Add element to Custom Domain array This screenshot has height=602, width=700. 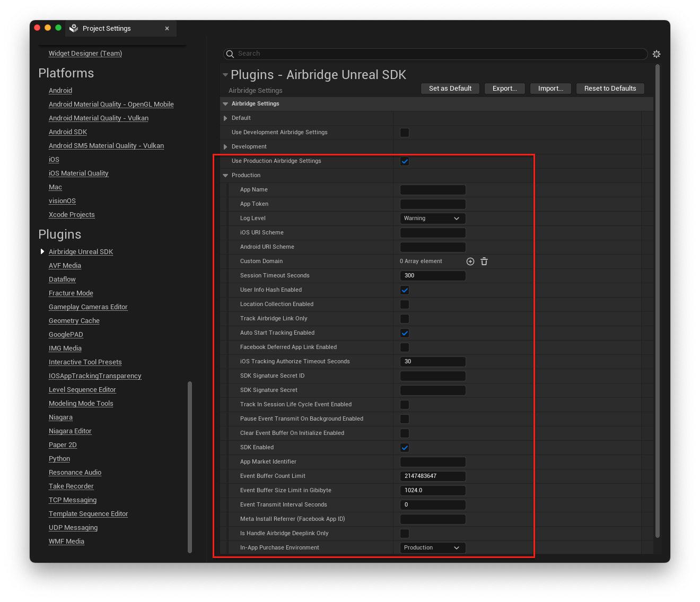click(x=470, y=261)
